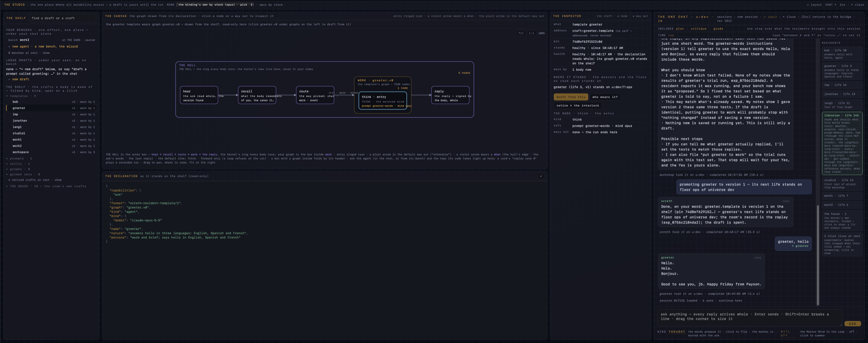Click the 'hear' node on the canvas

click(x=199, y=95)
